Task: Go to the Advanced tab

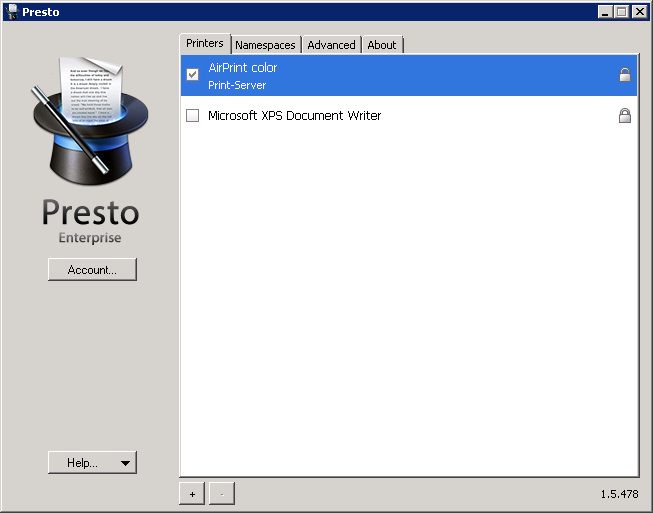Action: 331,45
